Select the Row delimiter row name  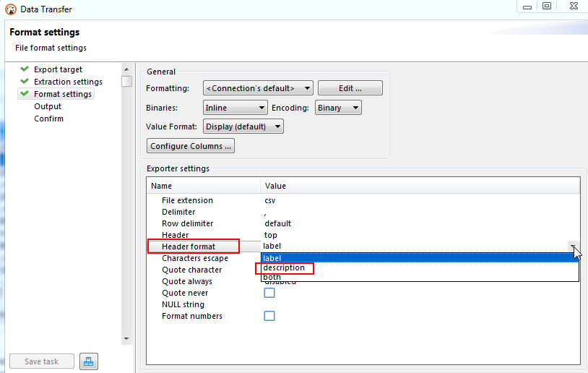pyautogui.click(x=188, y=223)
